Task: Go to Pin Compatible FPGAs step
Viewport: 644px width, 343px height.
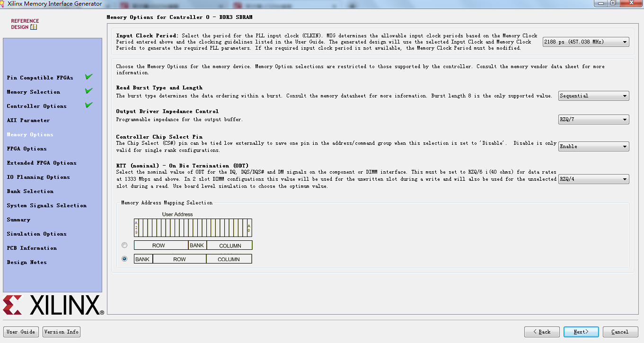Action: point(40,78)
